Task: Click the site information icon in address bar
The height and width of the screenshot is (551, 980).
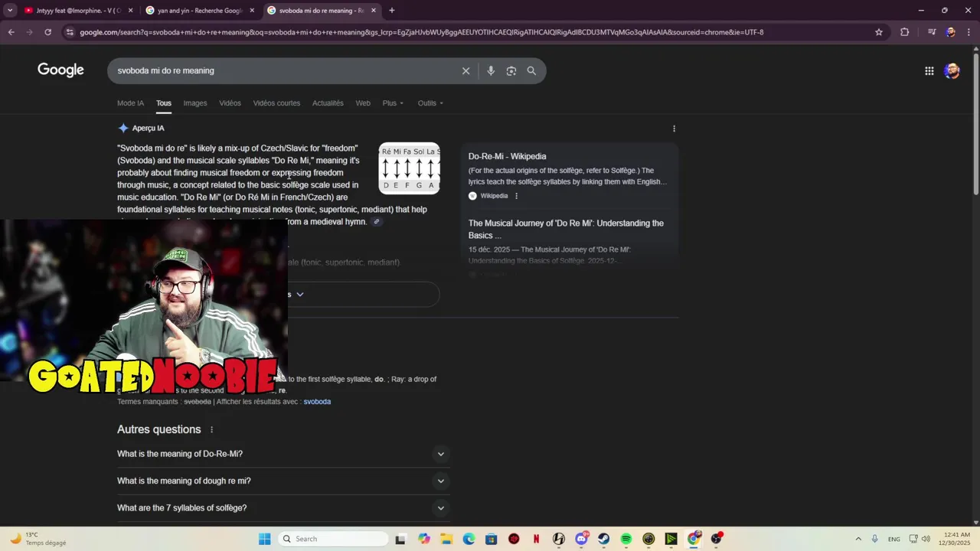Action: 70,32
